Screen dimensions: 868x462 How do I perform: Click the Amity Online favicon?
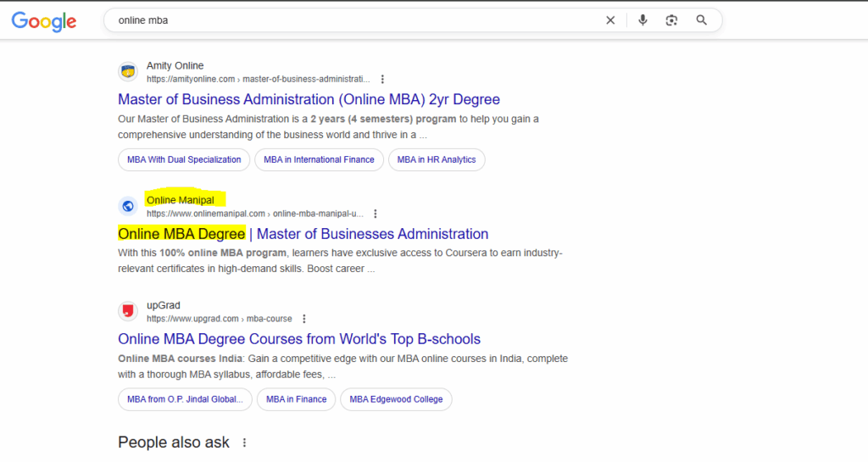(128, 72)
